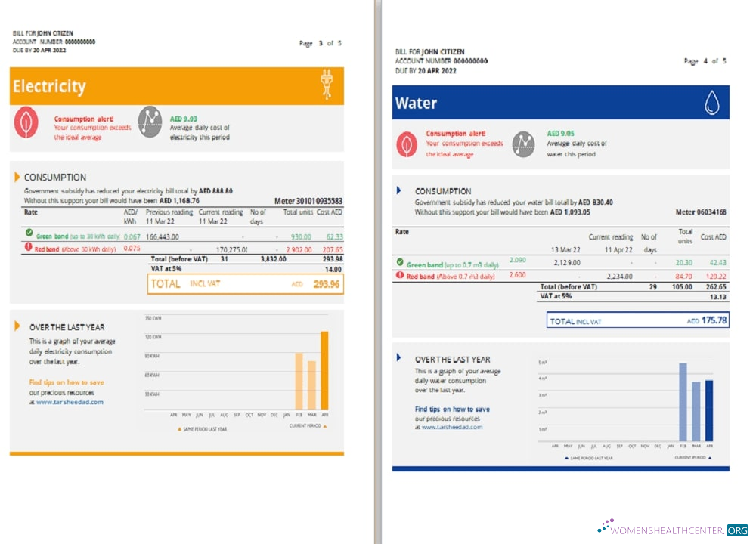Switch to the Electricity page heading
The width and height of the screenshot is (756, 544).
(x=49, y=85)
